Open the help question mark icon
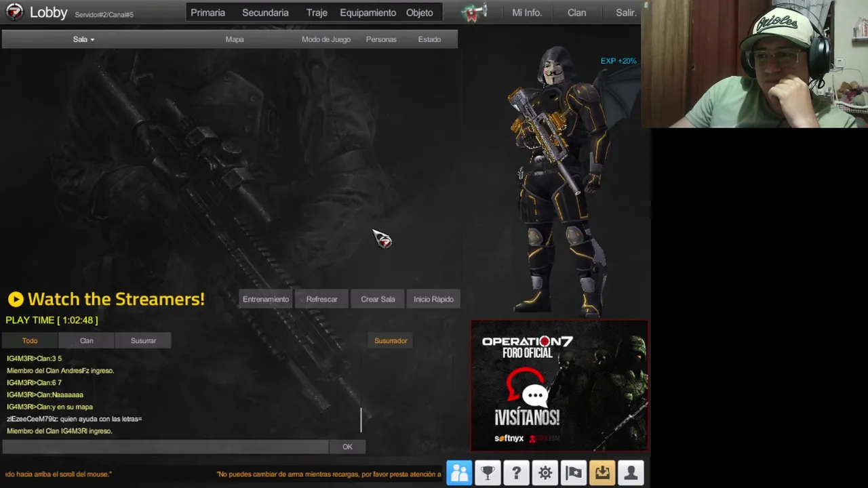The width and height of the screenshot is (868, 488). pos(516,472)
